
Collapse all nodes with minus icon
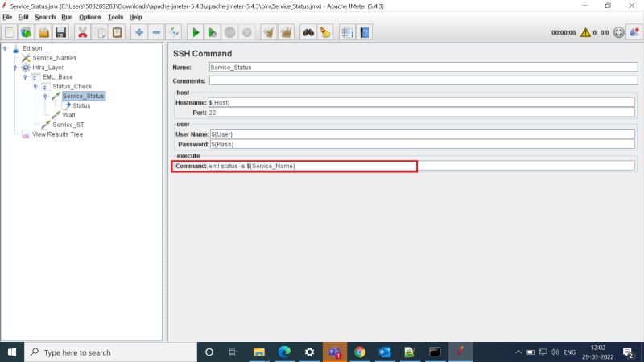[156, 32]
